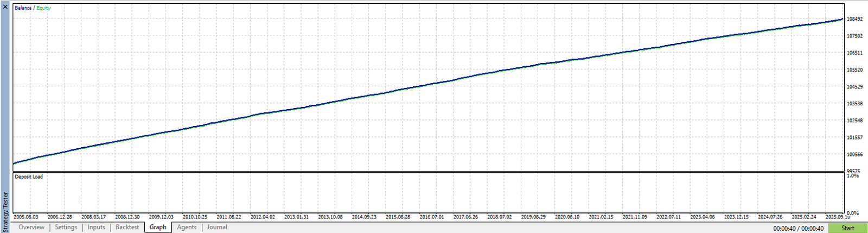This screenshot has width=868, height=233.
Task: Click the 101557 axis value
Action: point(854,138)
